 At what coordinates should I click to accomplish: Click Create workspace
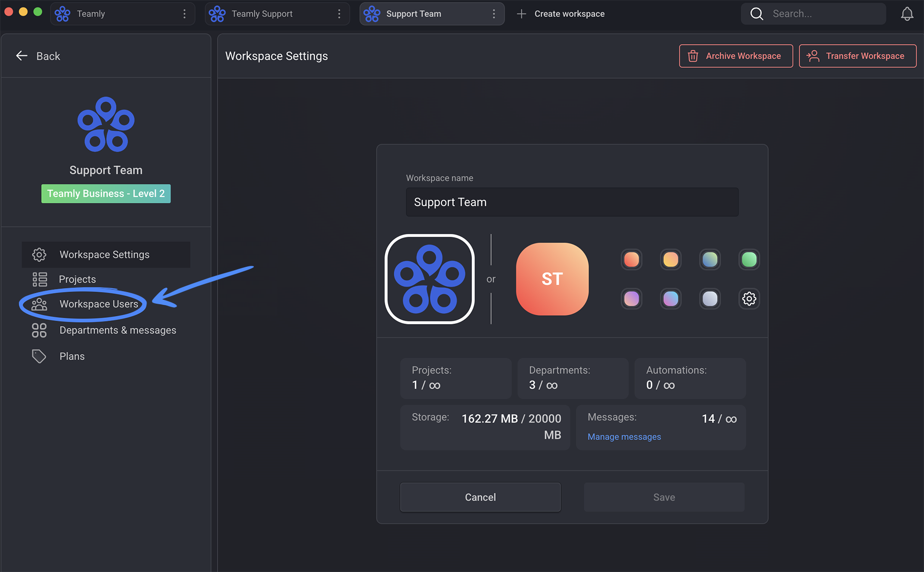(x=569, y=14)
